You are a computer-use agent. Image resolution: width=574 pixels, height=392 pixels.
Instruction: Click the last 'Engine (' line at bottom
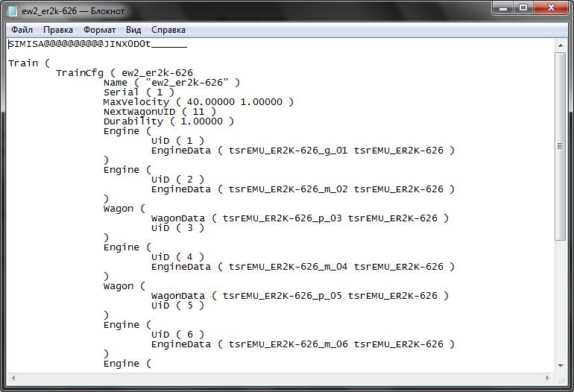tap(127, 364)
